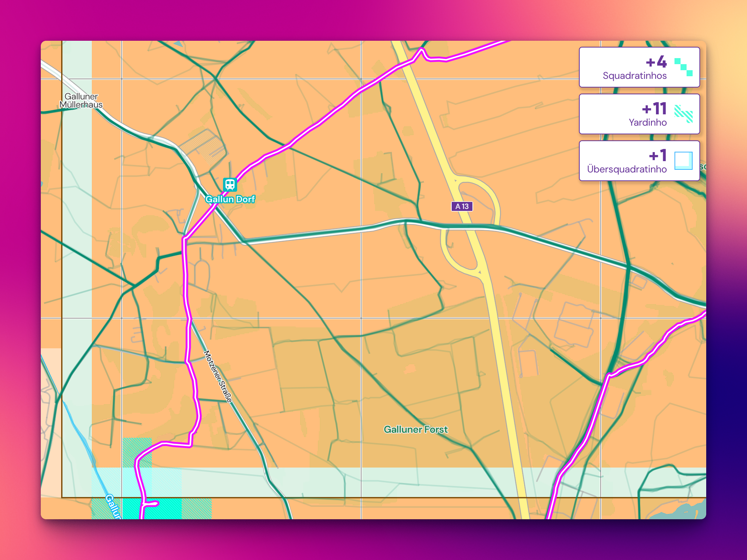Click the Gallun Dorf bus stop icon
This screenshot has height=560, width=747.
[x=230, y=185]
